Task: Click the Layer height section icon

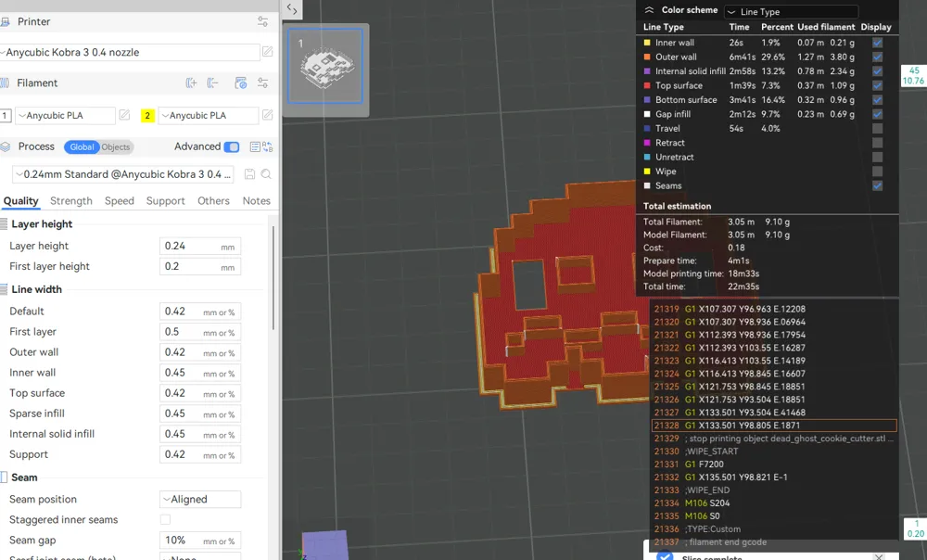Action: (4, 224)
